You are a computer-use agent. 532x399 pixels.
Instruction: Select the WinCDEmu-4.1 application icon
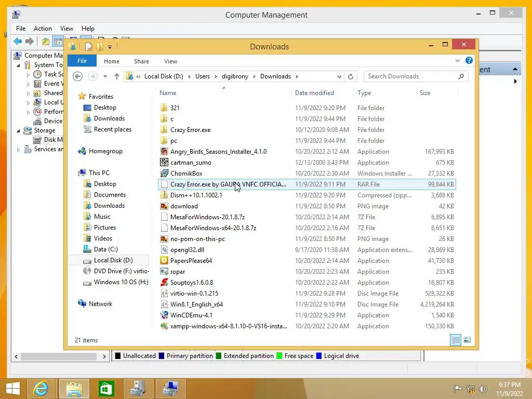pos(164,315)
